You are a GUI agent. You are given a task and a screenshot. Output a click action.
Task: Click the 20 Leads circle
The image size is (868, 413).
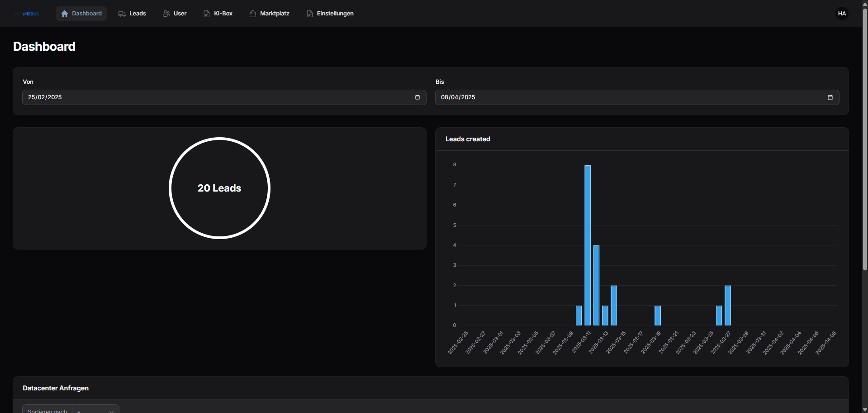(x=219, y=188)
